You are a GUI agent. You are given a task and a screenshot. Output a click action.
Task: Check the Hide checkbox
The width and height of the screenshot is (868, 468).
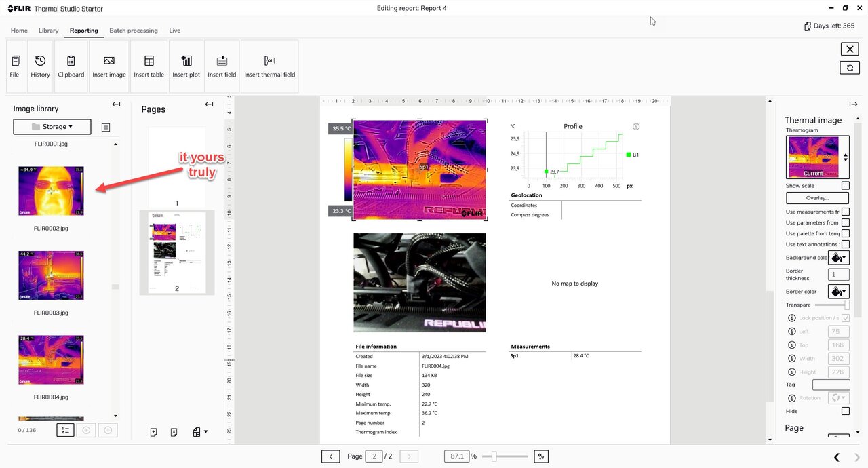pos(845,411)
